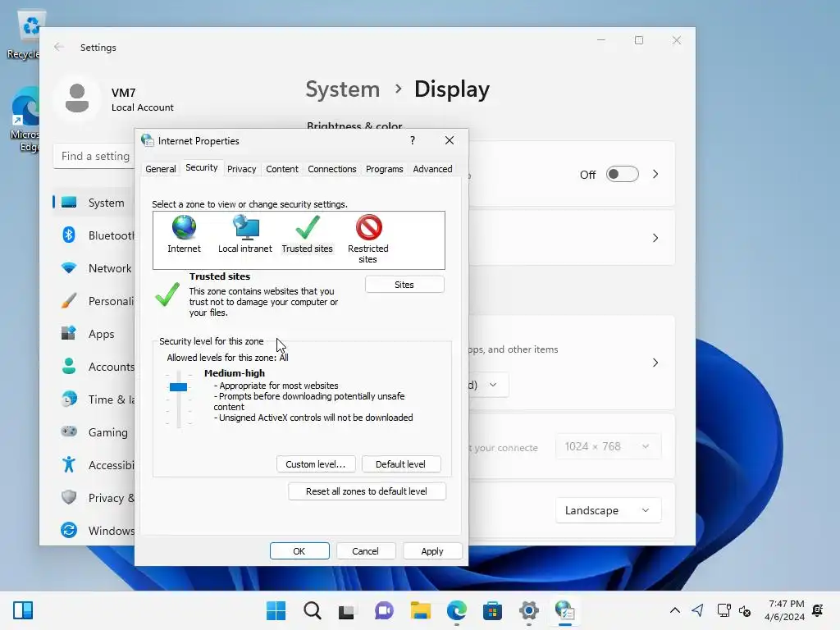The width and height of the screenshot is (840, 630).
Task: Expand the Scale row chevron
Action: click(655, 363)
